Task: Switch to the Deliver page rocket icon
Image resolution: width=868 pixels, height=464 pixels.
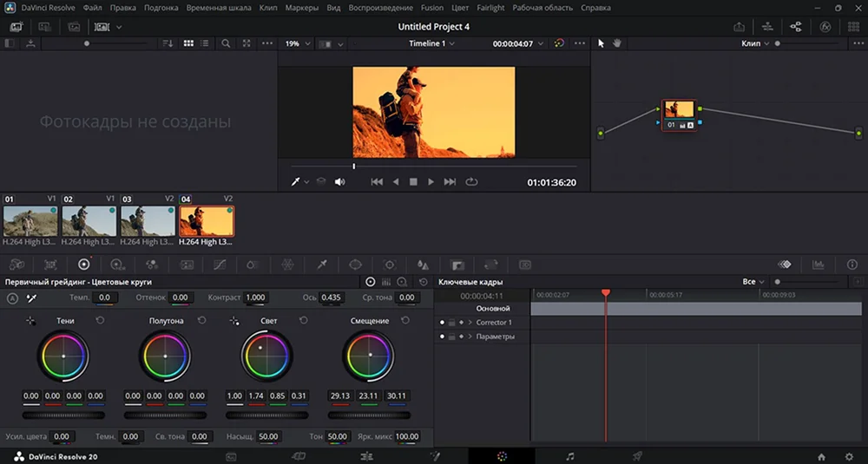Action: (x=638, y=456)
